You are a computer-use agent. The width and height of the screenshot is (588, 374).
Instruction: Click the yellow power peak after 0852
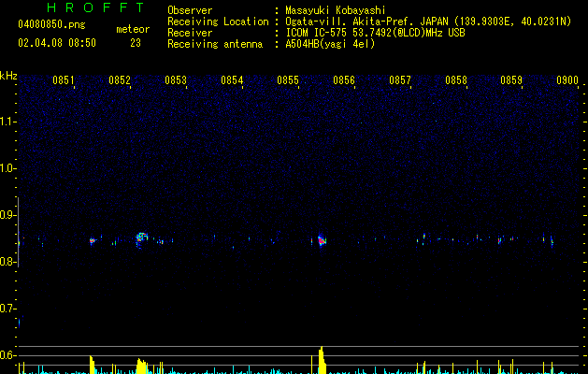tap(142, 367)
